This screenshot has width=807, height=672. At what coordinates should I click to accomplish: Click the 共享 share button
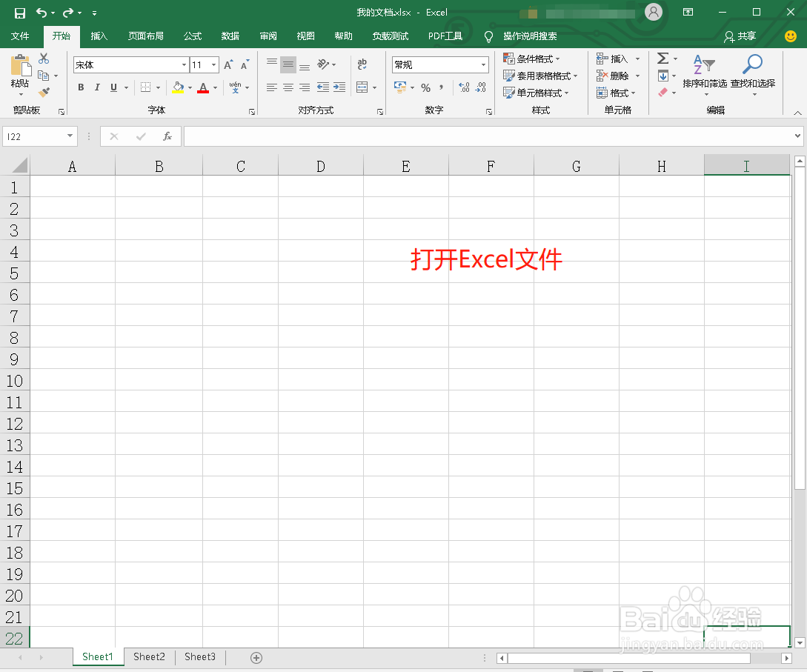740,36
